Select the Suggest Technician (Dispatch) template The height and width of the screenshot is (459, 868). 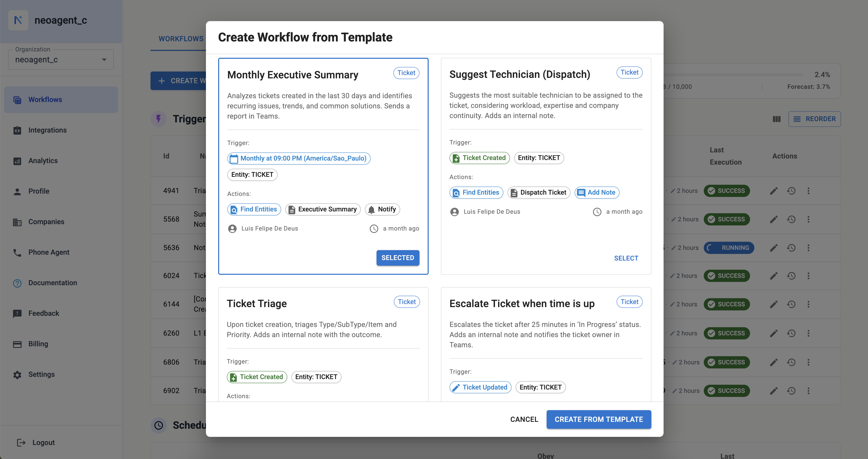click(626, 258)
